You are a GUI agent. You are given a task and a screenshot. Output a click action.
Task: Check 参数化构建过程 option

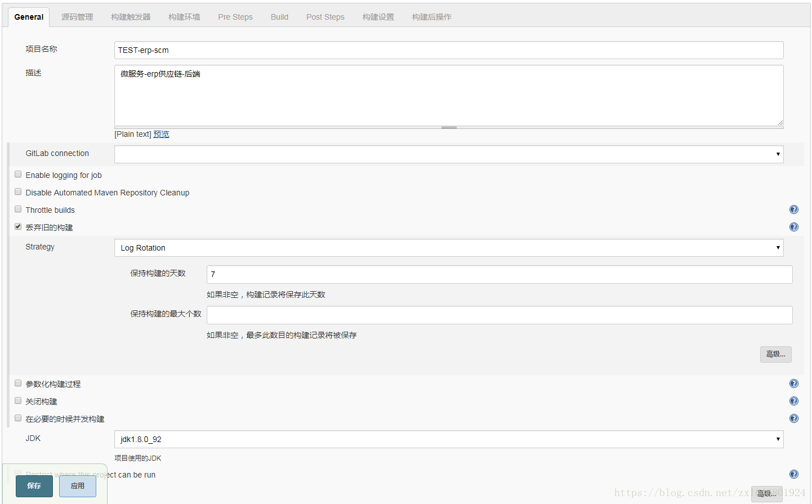pyautogui.click(x=18, y=383)
